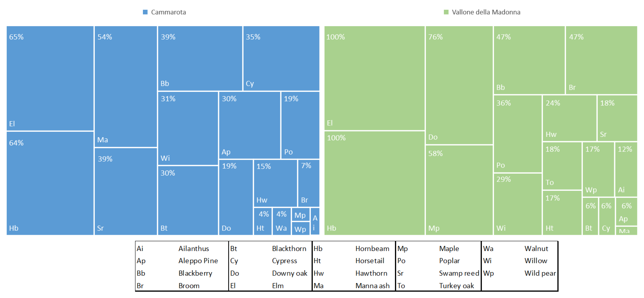Click the green Vallone della Madonna legend swatch

(446, 12)
